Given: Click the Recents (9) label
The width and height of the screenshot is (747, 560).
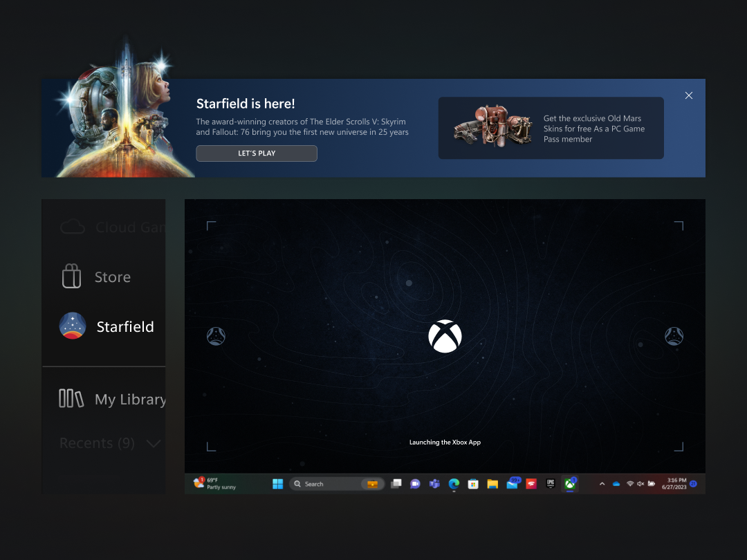Looking at the screenshot, I should 98,443.
